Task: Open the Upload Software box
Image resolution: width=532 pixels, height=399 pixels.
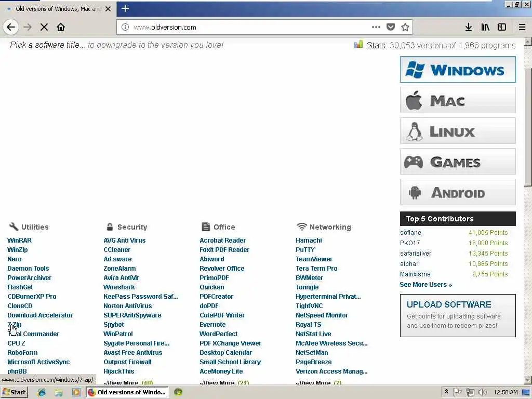Action: pos(458,315)
